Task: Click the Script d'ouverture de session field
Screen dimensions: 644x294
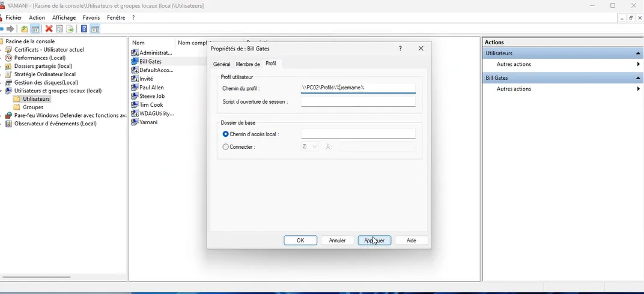Action: 358,102
